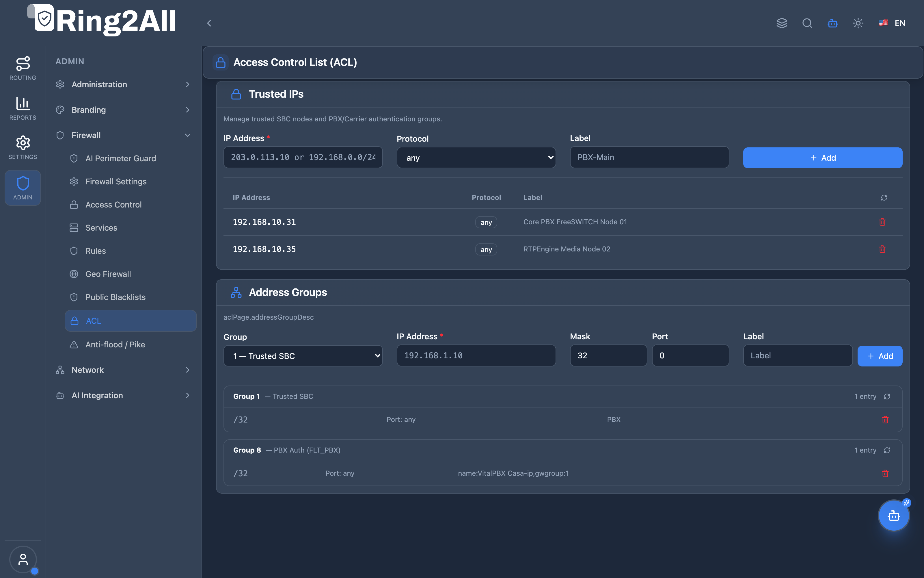
Task: Click the Port field showing 0
Action: point(690,355)
